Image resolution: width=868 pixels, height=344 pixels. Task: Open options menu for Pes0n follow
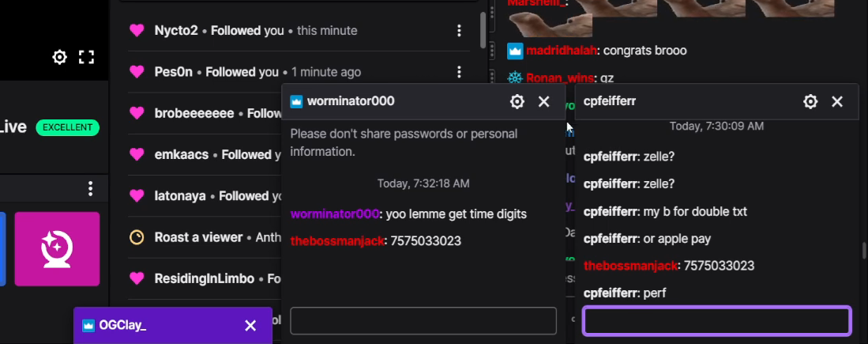pos(459,72)
